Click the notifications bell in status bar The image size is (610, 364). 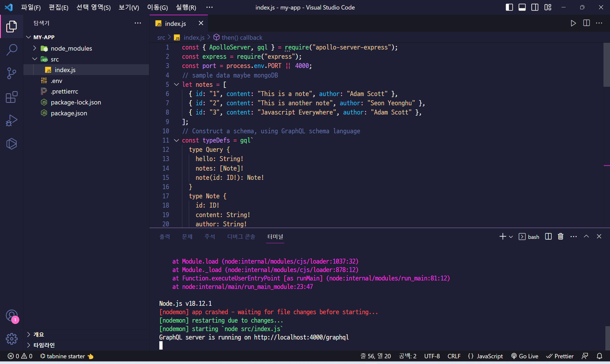[x=599, y=356]
